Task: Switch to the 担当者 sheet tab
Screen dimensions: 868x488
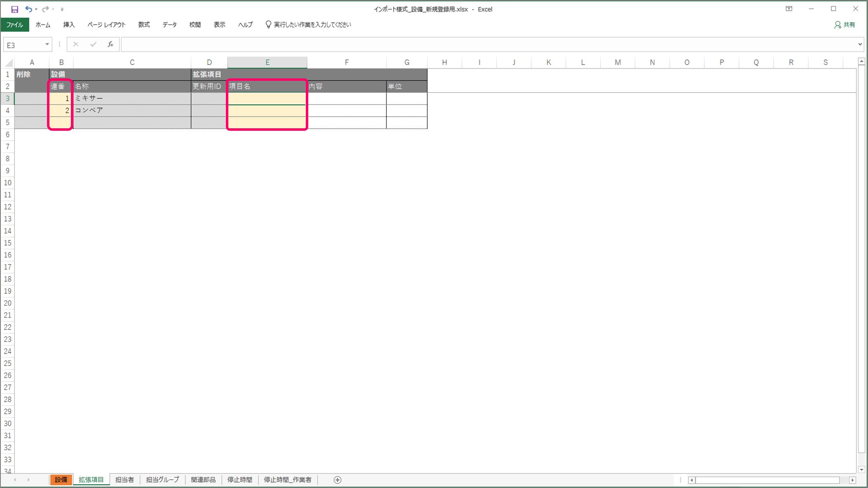Action: (124, 480)
